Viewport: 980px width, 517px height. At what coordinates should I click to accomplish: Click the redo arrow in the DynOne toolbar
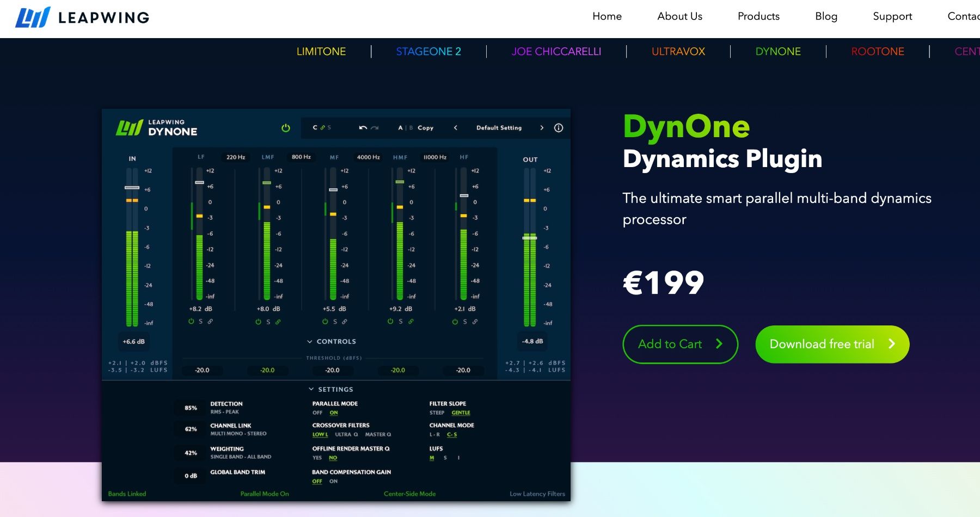click(375, 128)
